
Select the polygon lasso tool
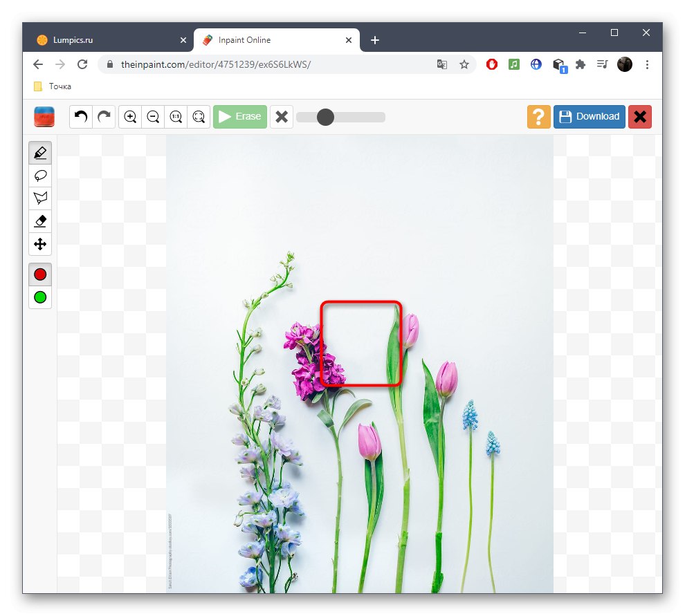pyautogui.click(x=39, y=198)
